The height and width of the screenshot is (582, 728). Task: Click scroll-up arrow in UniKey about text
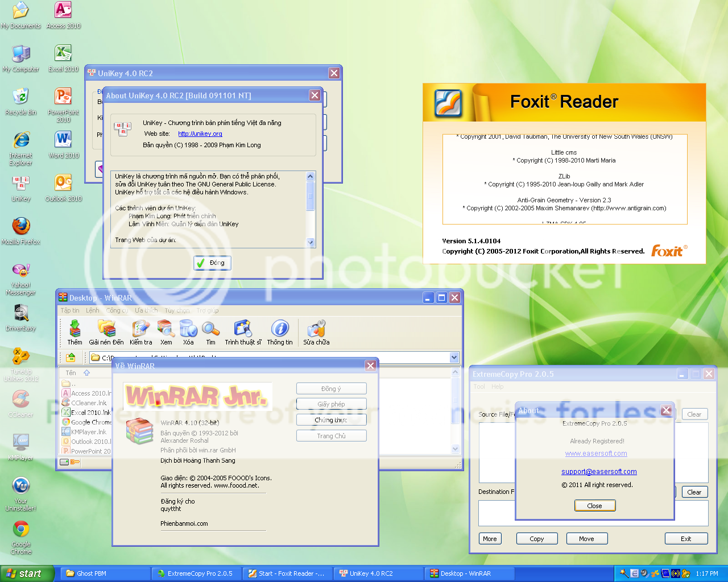point(311,176)
